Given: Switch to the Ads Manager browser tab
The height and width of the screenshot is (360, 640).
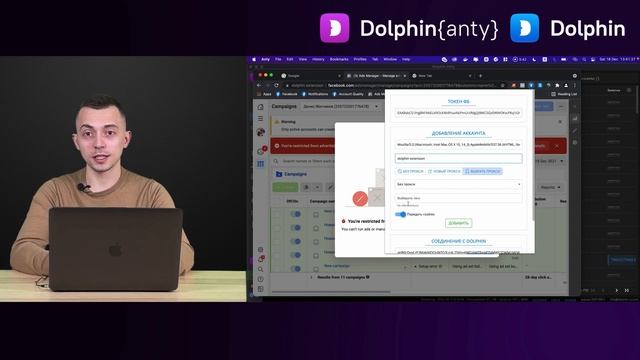Looking at the screenshot, I should click(376, 76).
